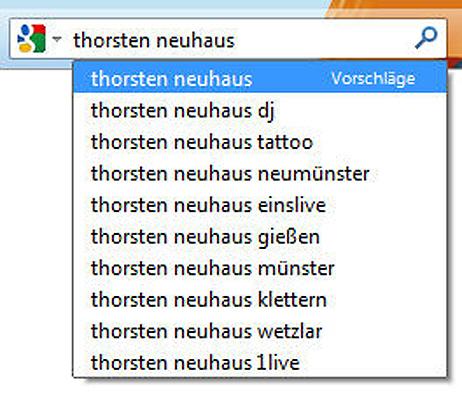Click the magnifying glass search icon
The image size is (462, 396).
click(426, 38)
